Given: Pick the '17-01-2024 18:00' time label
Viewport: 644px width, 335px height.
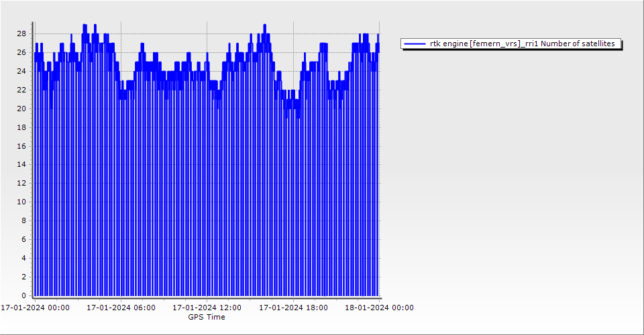Looking at the screenshot, I should coord(293,308).
